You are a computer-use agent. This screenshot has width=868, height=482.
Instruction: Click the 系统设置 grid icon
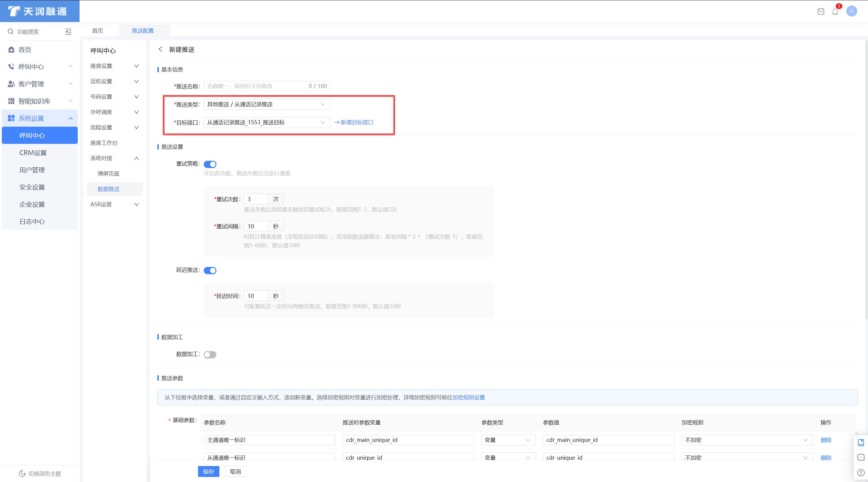click(11, 118)
